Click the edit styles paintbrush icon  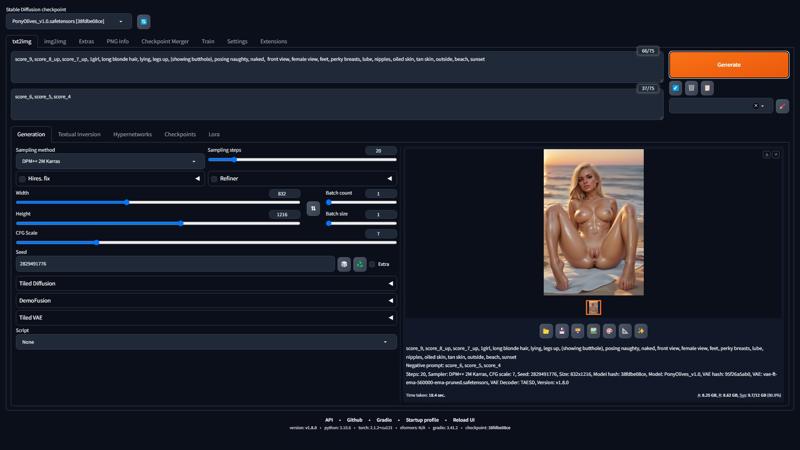[782, 106]
